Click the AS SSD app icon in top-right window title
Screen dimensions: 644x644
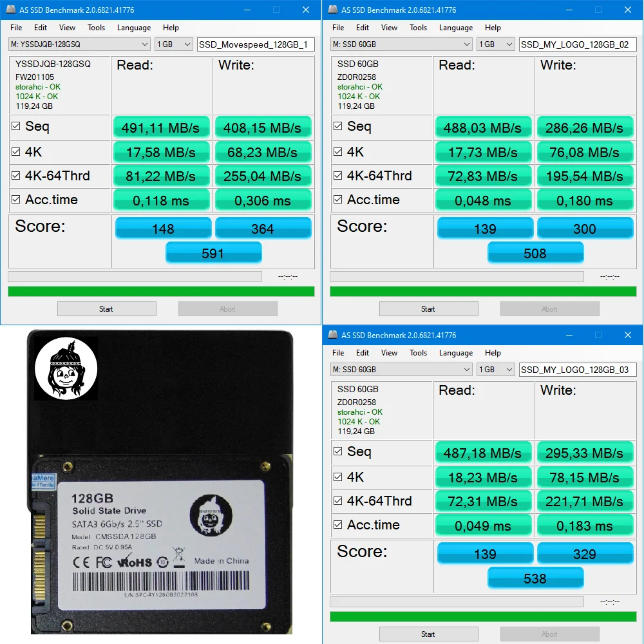(x=333, y=10)
